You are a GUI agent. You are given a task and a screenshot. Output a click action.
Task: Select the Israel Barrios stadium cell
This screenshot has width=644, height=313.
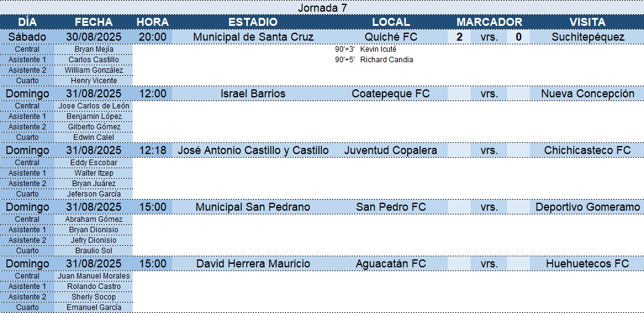[253, 94]
